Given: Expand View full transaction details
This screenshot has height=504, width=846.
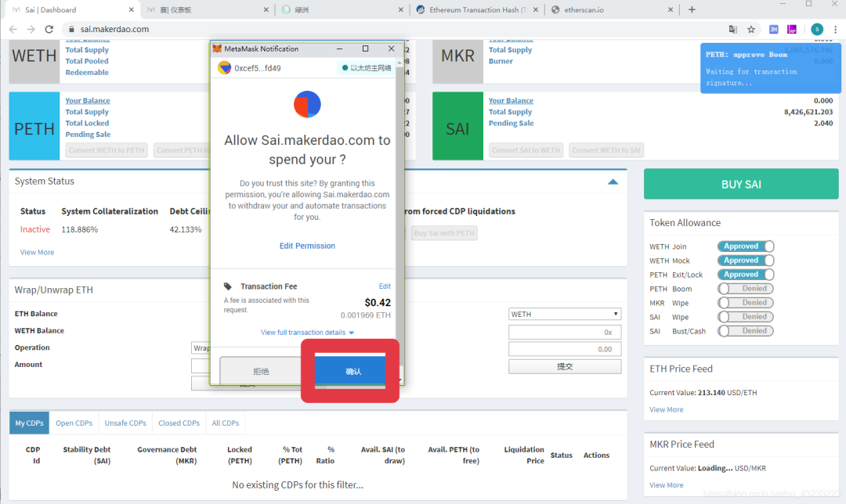Looking at the screenshot, I should point(307,333).
